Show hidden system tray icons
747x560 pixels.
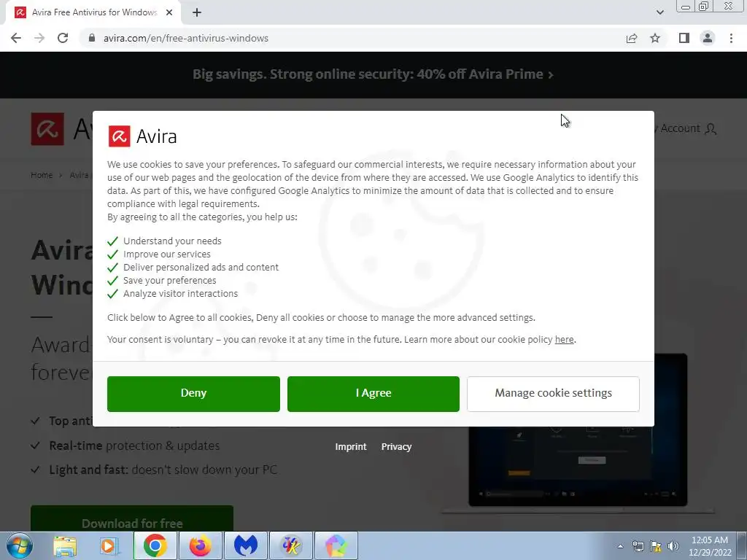[x=620, y=546]
